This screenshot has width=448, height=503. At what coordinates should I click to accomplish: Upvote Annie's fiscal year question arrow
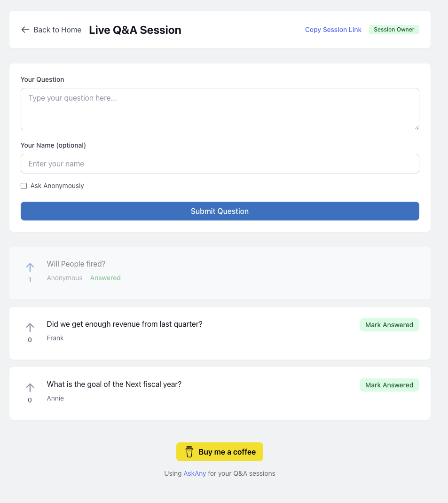point(30,387)
